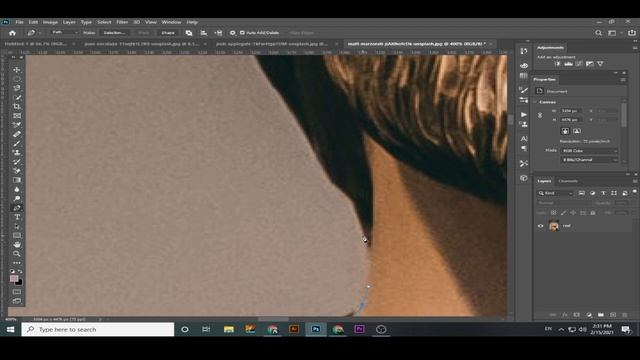The height and width of the screenshot is (360, 640).
Task: Select the Brush tool
Action: (x=17, y=143)
